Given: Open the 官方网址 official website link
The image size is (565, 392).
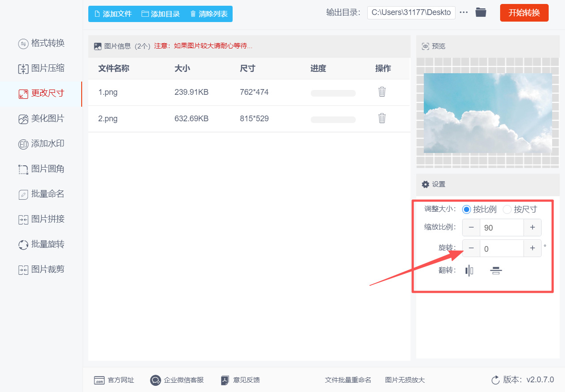Looking at the screenshot, I should pos(114,380).
